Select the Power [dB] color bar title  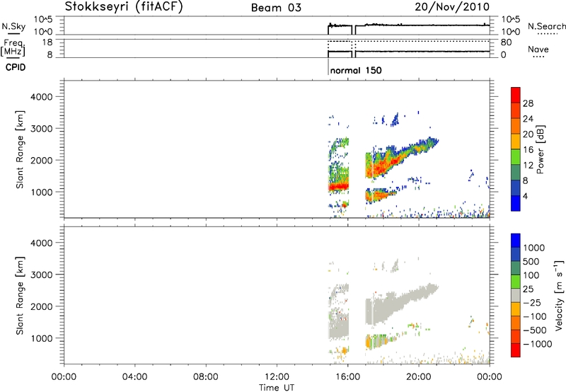click(x=541, y=149)
